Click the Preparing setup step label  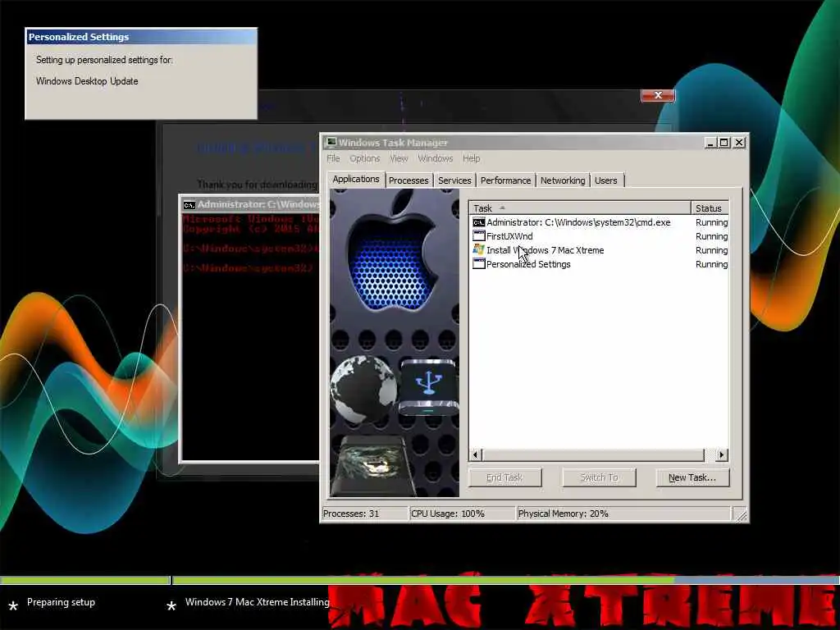[61, 602]
